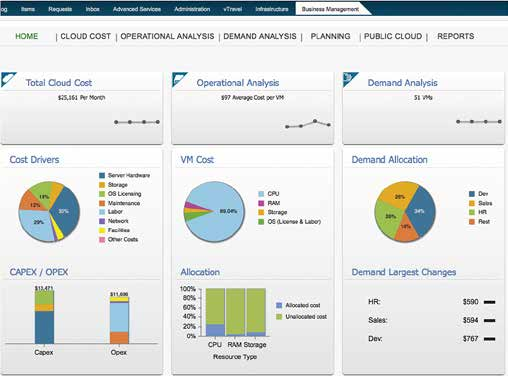508x376 pixels.
Task: Click the Storage bar in Allocation chart
Action: click(256, 312)
